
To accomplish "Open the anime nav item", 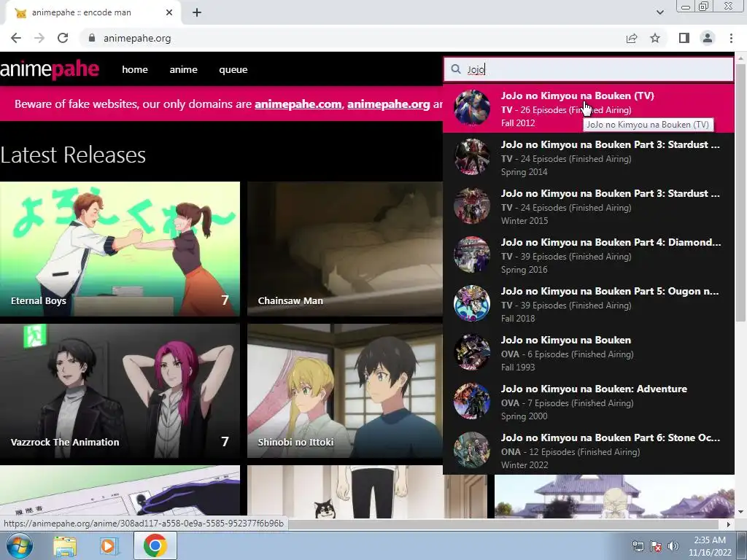I will click(183, 69).
